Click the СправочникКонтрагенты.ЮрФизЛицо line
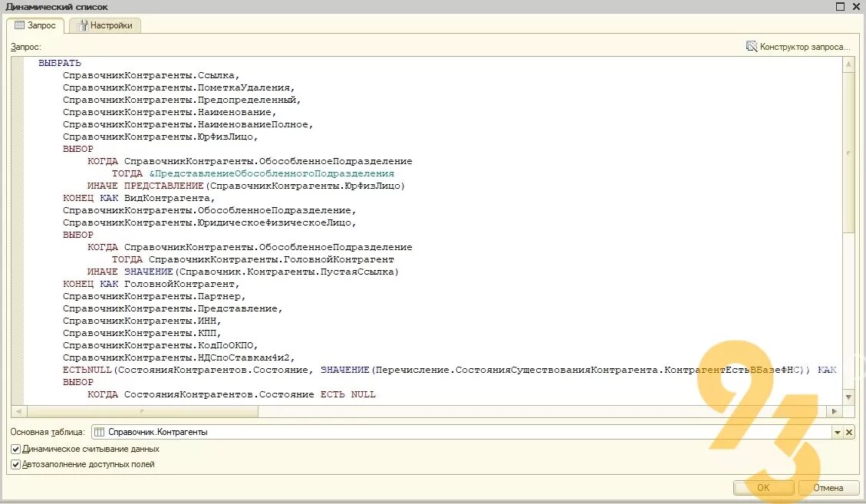This screenshot has width=866, height=504. pyautogui.click(x=160, y=137)
